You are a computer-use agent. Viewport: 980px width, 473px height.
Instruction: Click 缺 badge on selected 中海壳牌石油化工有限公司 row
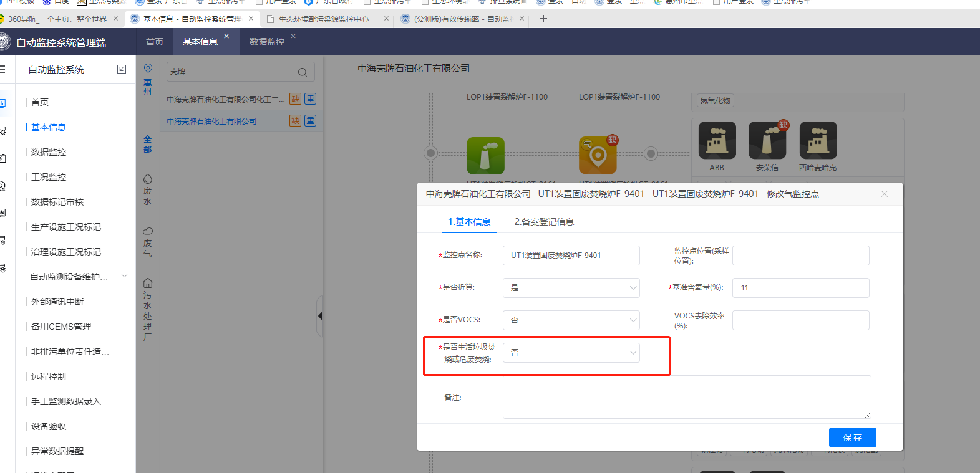(295, 121)
